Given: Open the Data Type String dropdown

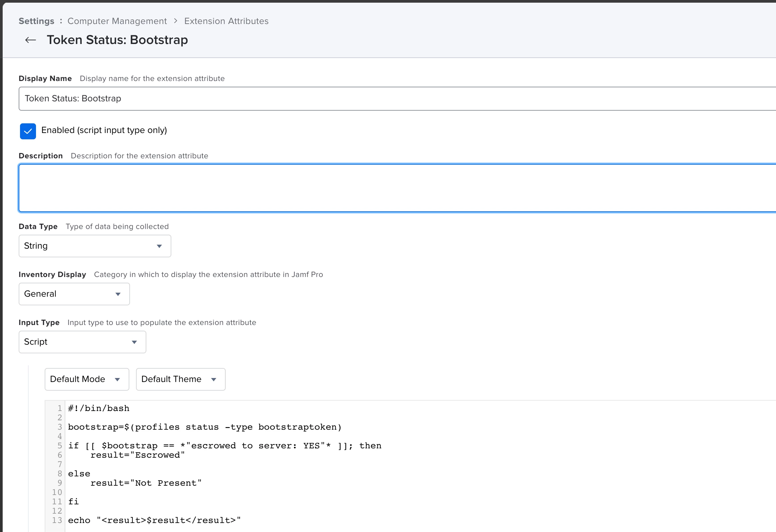Looking at the screenshot, I should pyautogui.click(x=95, y=246).
